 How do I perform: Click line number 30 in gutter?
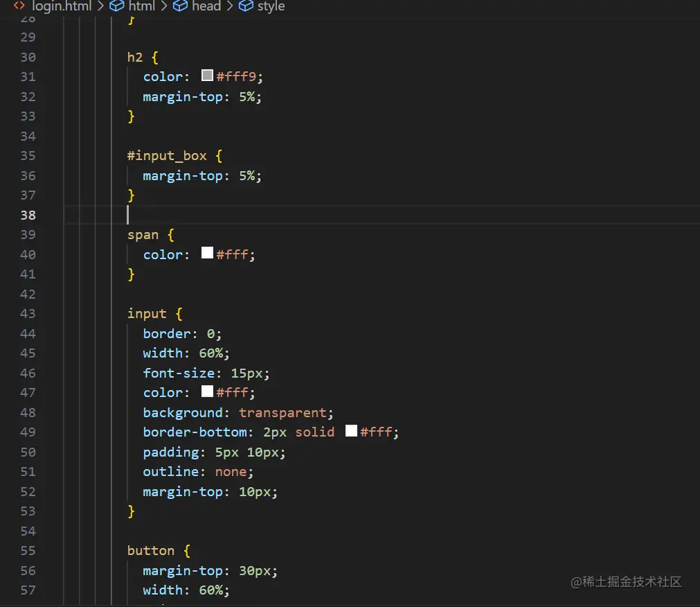[x=28, y=58]
